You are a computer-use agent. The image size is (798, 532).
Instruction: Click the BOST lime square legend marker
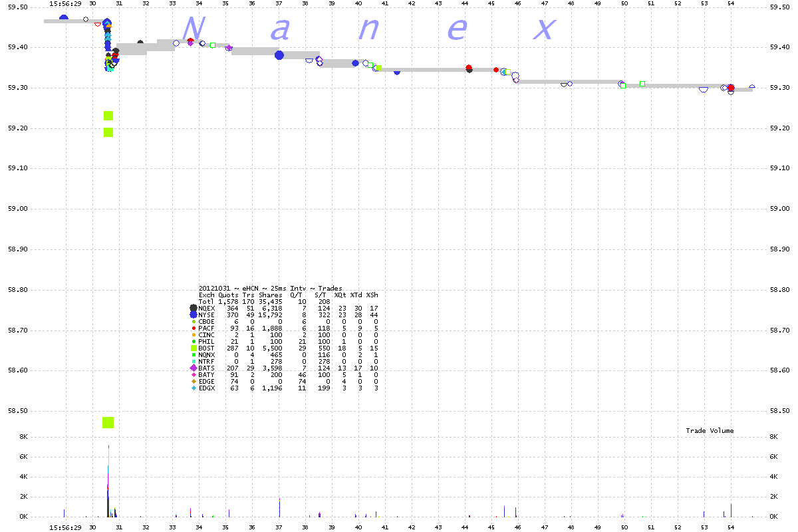click(x=194, y=348)
